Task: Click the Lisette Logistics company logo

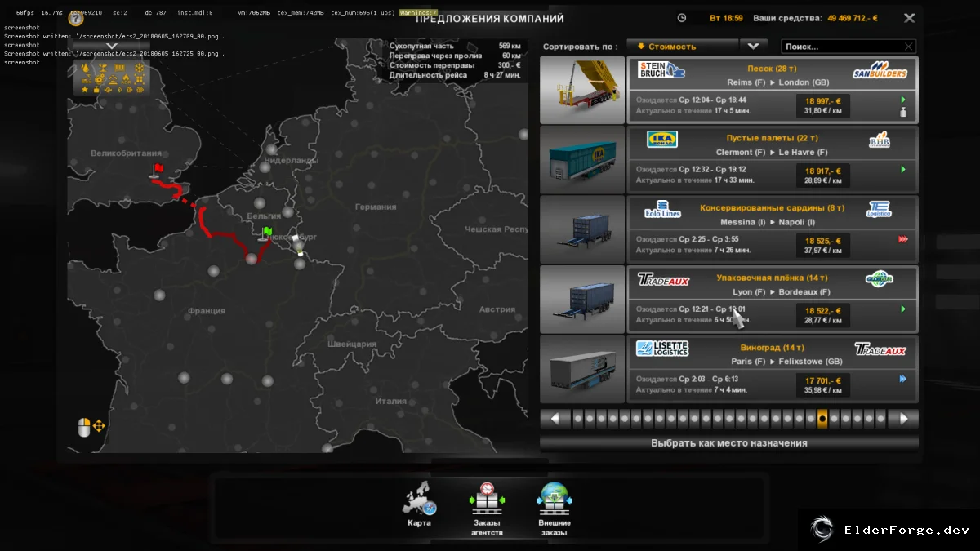Action: click(662, 349)
